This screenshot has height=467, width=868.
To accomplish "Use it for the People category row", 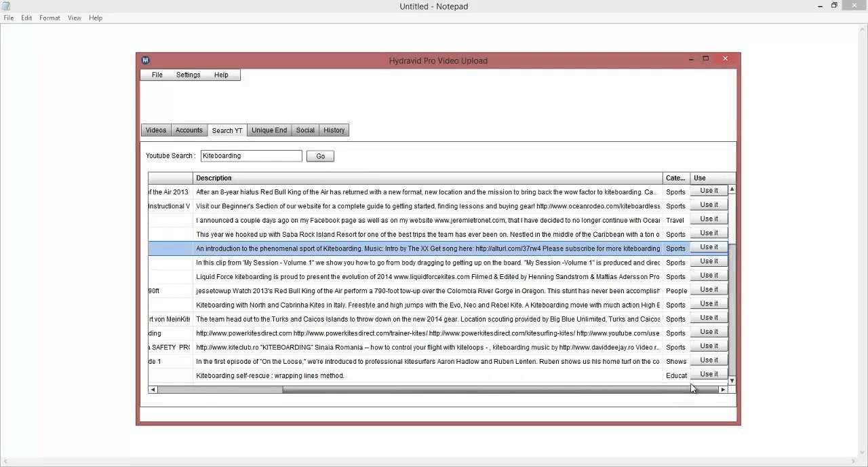I will (x=709, y=290).
